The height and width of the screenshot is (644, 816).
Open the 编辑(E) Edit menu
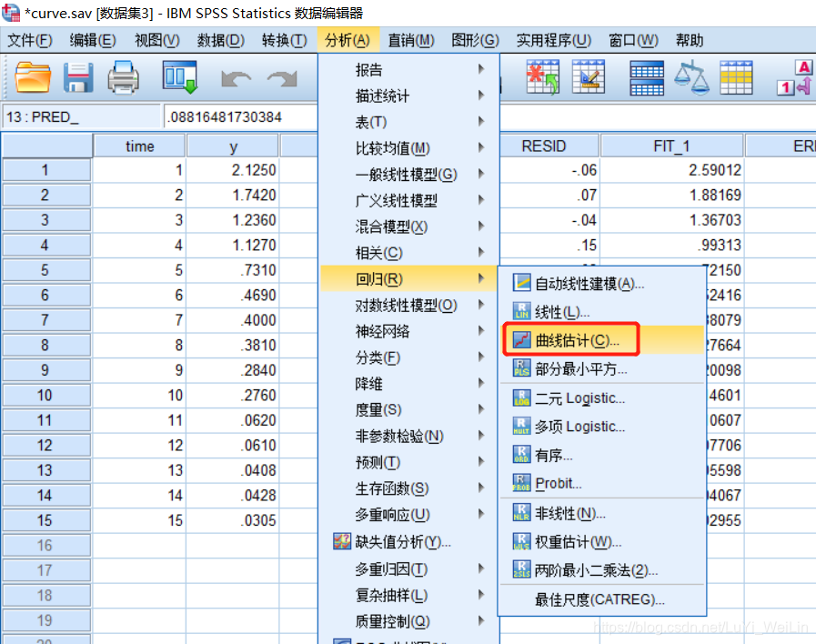pyautogui.click(x=93, y=40)
